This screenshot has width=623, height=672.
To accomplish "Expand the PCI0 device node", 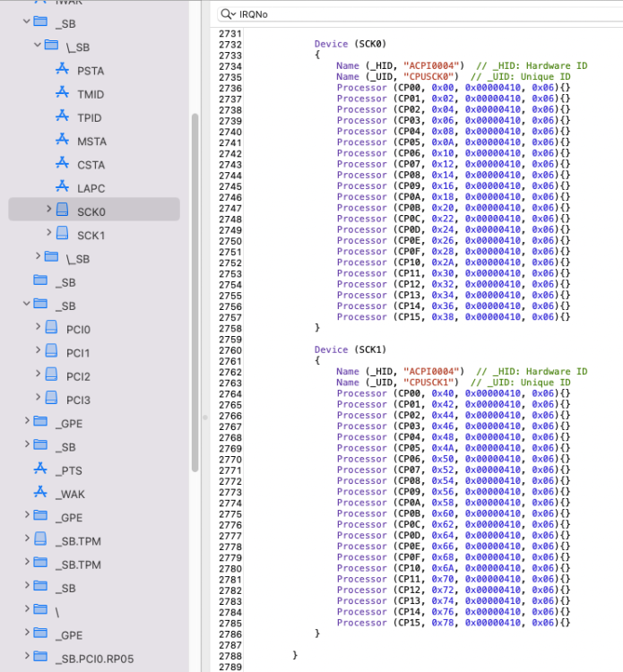I will 39,327.
